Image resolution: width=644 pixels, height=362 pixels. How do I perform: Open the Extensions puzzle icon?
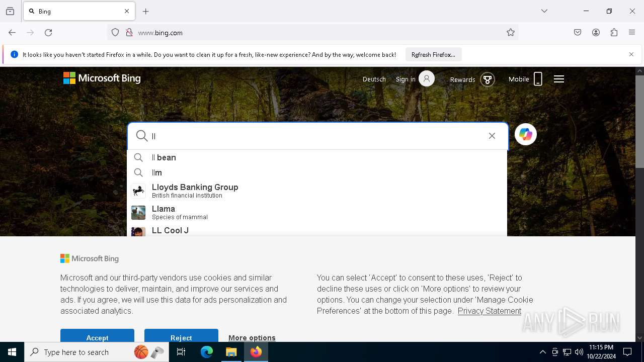614,33
